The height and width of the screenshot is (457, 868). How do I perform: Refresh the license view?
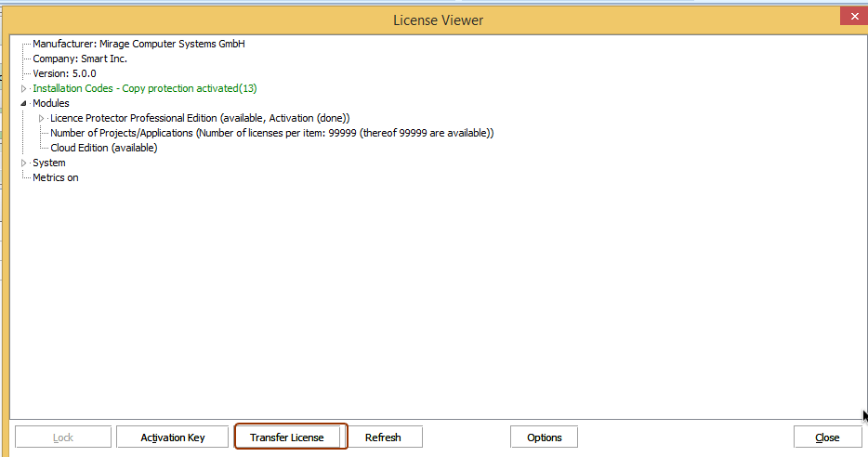[383, 437]
